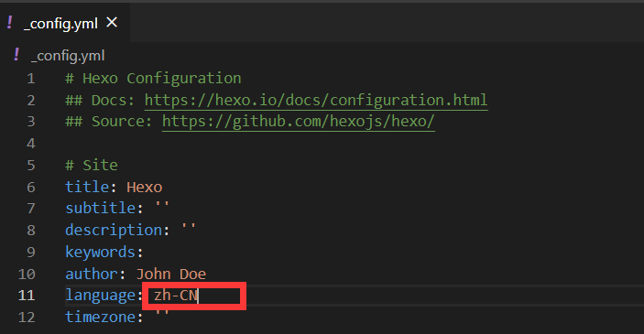Close the _config.yml editor tab
Image resolution: width=644 pixels, height=334 pixels.
coord(112,22)
